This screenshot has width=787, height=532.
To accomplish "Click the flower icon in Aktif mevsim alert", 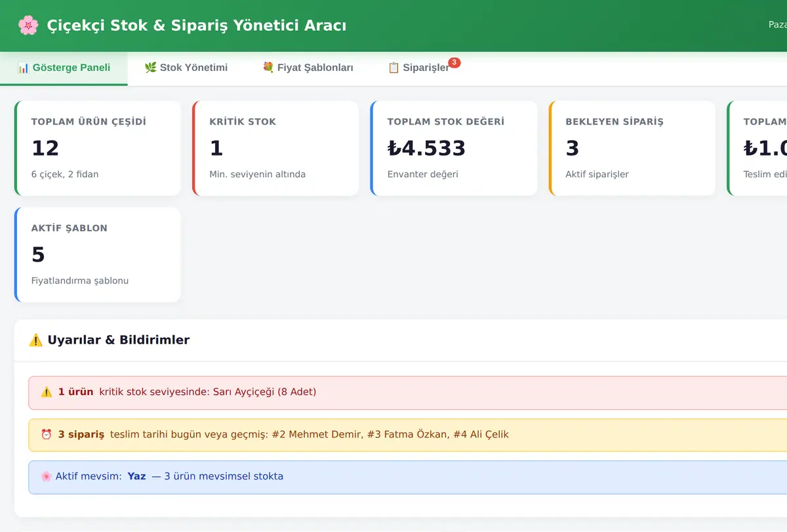I will (47, 476).
